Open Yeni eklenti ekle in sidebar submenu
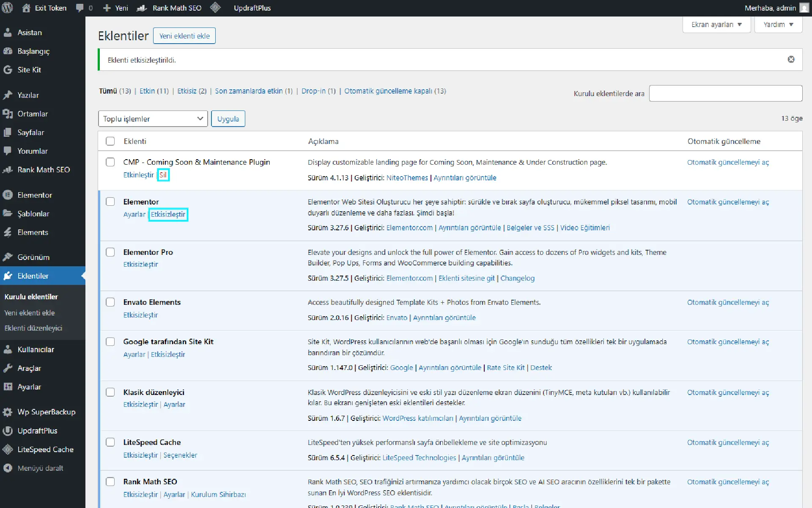Image resolution: width=812 pixels, height=508 pixels. pyautogui.click(x=30, y=313)
